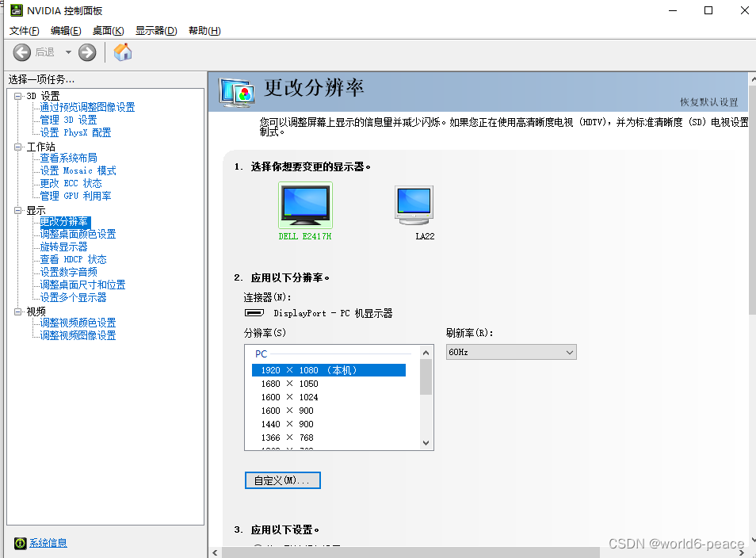The image size is (756, 558).
Task: Open 设置 PhysX 配置
Action: point(75,132)
